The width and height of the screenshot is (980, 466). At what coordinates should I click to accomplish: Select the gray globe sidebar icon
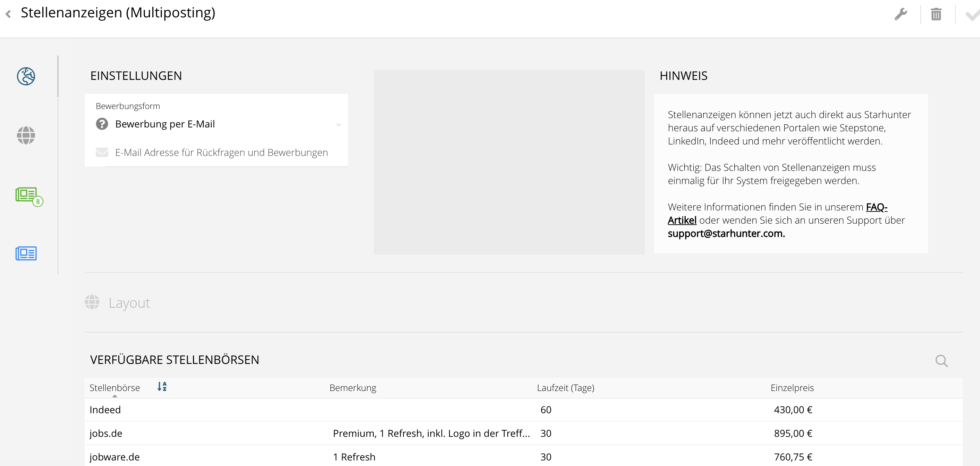click(x=26, y=135)
